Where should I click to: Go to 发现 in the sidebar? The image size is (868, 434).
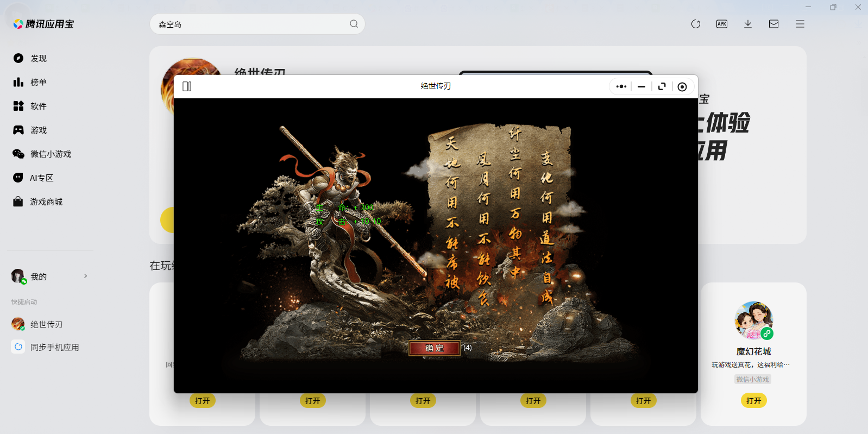pyautogui.click(x=38, y=58)
